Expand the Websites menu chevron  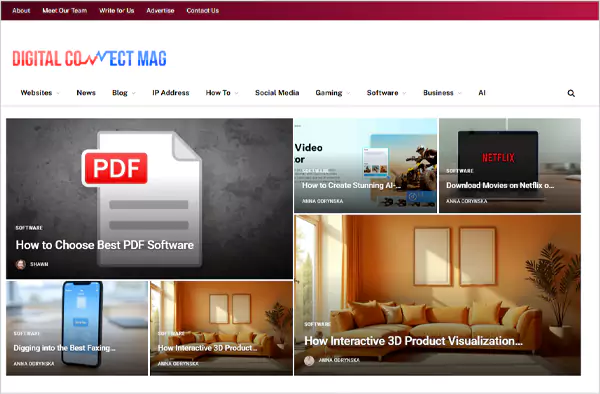click(58, 93)
